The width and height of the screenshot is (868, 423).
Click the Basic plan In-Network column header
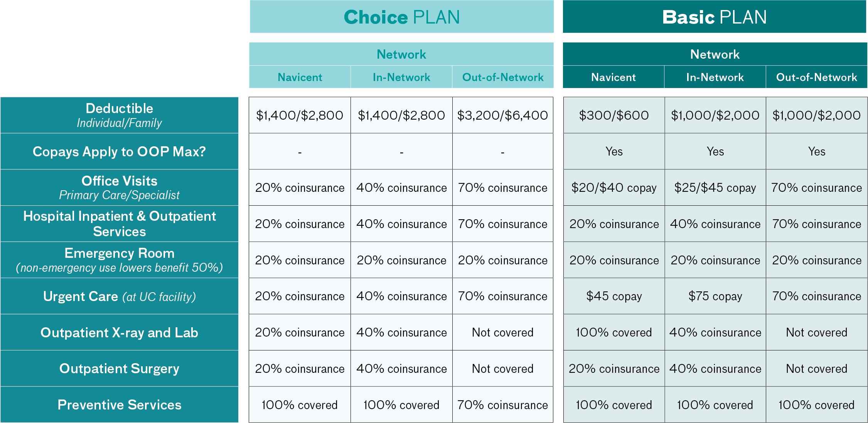(715, 77)
